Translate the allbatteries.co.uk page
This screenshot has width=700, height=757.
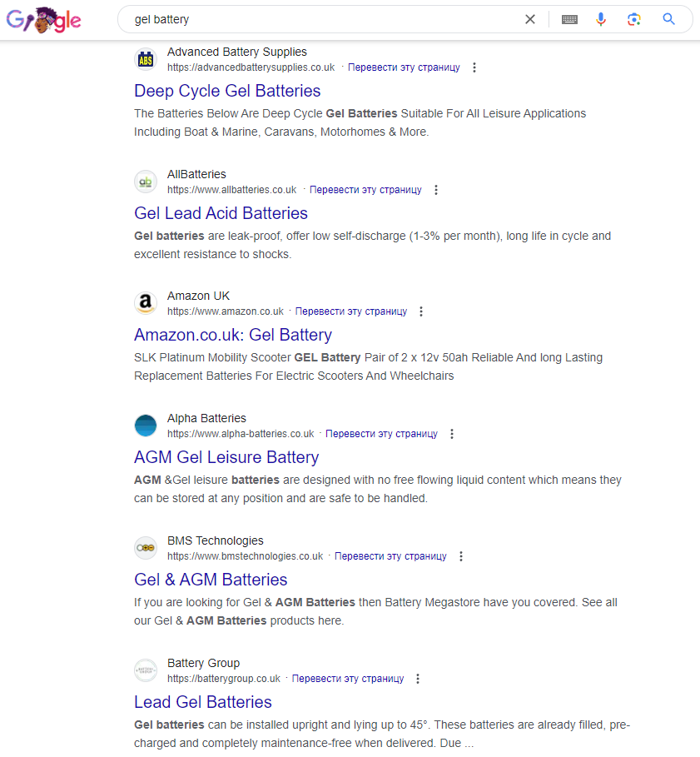365,190
